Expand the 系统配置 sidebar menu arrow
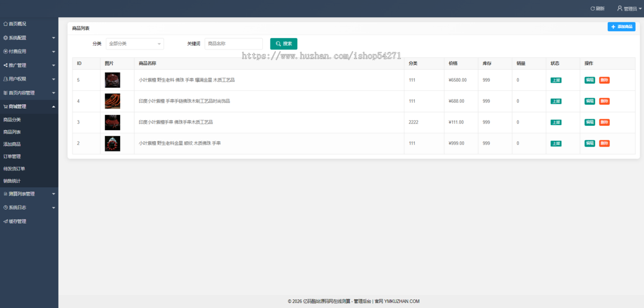644x308 pixels. (x=54, y=38)
